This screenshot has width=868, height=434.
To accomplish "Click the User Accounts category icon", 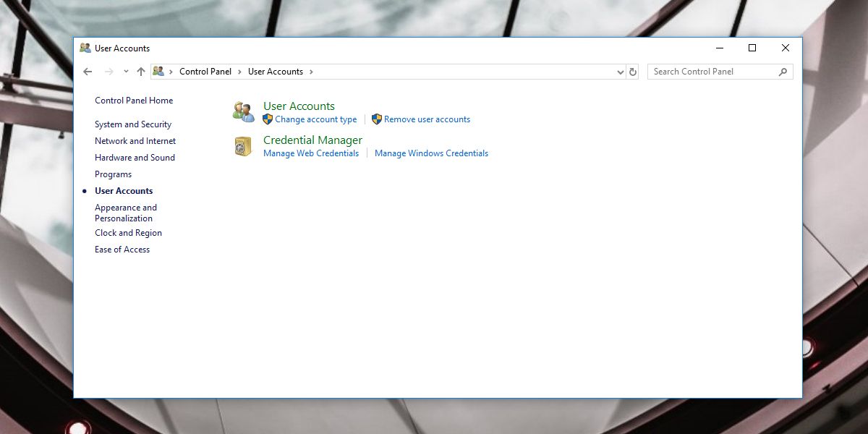I will [x=243, y=112].
